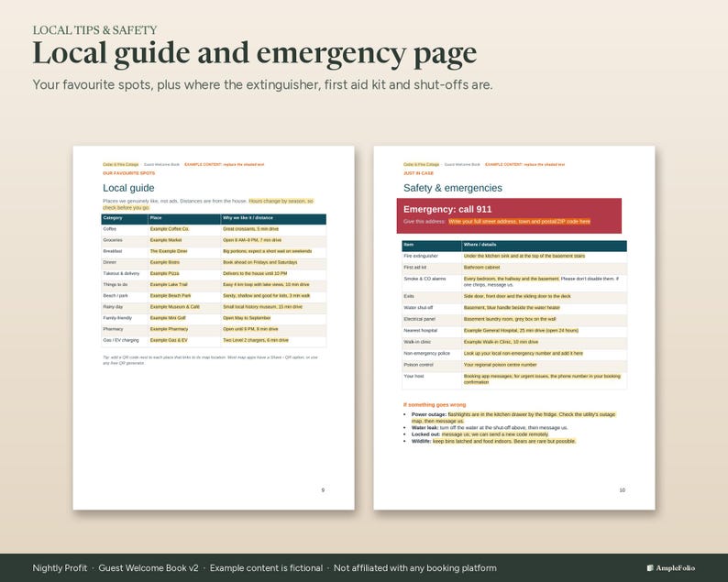Viewport: 728px width, 582px height.
Task: Click 'Not affiliated with any booking platform' text
Action: [x=415, y=568]
